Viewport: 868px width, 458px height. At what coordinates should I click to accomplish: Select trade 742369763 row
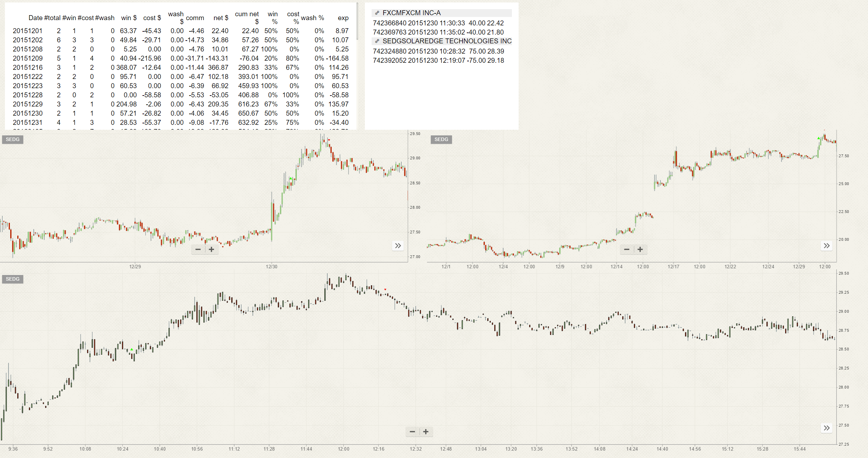[x=438, y=32]
